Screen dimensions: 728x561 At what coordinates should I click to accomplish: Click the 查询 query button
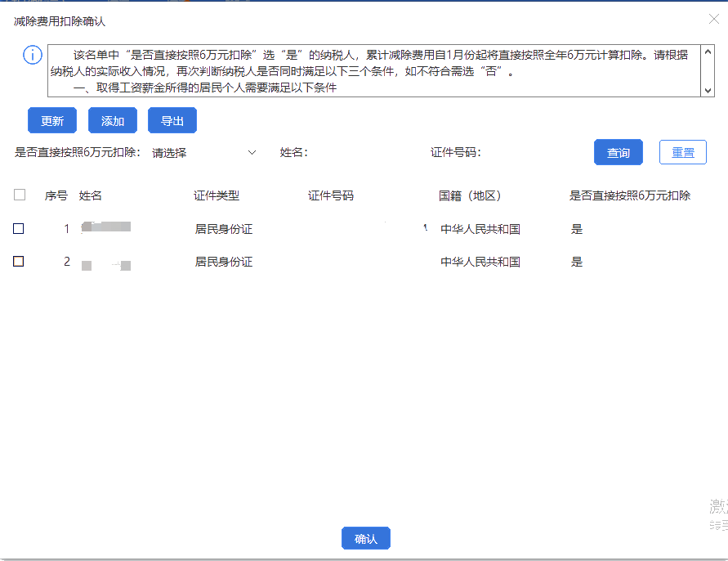[x=618, y=152]
